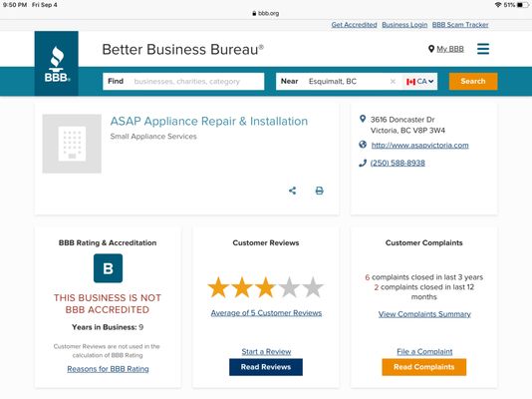Tap the print icon
Image resolution: width=532 pixels, height=399 pixels.
[x=319, y=191]
